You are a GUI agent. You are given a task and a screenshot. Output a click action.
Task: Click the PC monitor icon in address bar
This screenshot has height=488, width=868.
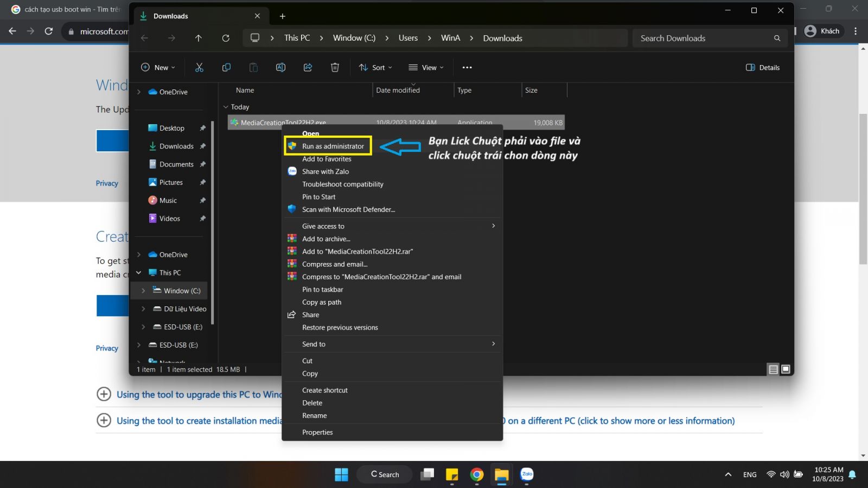pos(255,38)
